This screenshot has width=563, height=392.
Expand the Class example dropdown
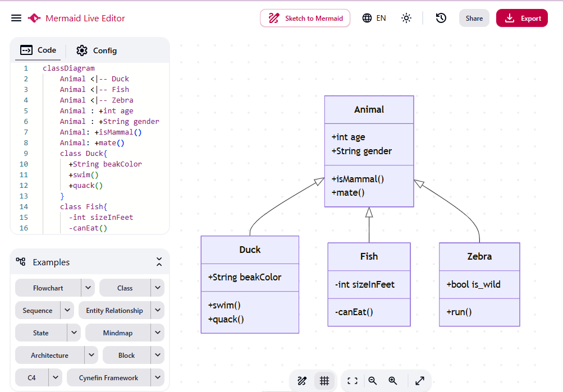click(x=158, y=288)
